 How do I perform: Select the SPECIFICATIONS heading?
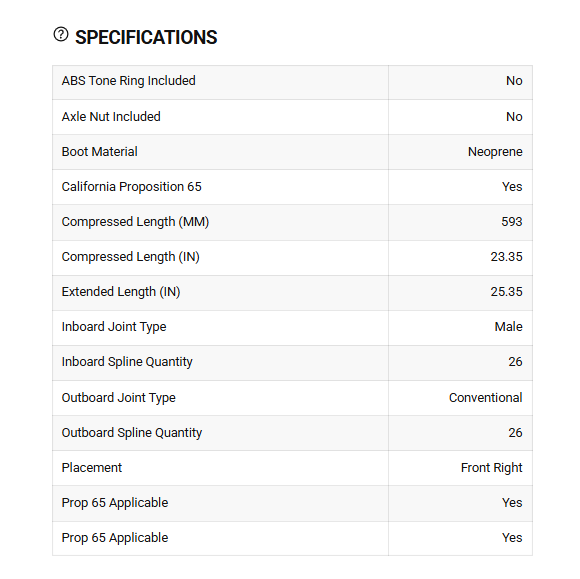146,37
